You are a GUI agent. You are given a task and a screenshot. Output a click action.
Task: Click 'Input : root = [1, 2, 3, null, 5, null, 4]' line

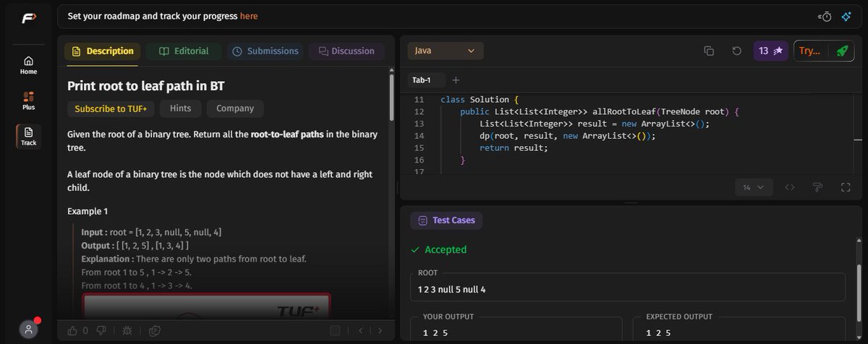(x=151, y=233)
